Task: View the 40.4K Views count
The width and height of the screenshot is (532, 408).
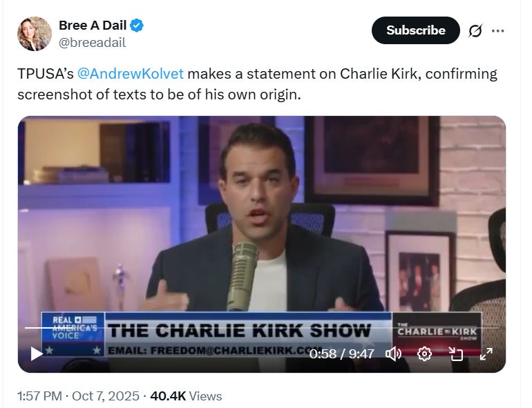Action: pyautogui.click(x=186, y=396)
